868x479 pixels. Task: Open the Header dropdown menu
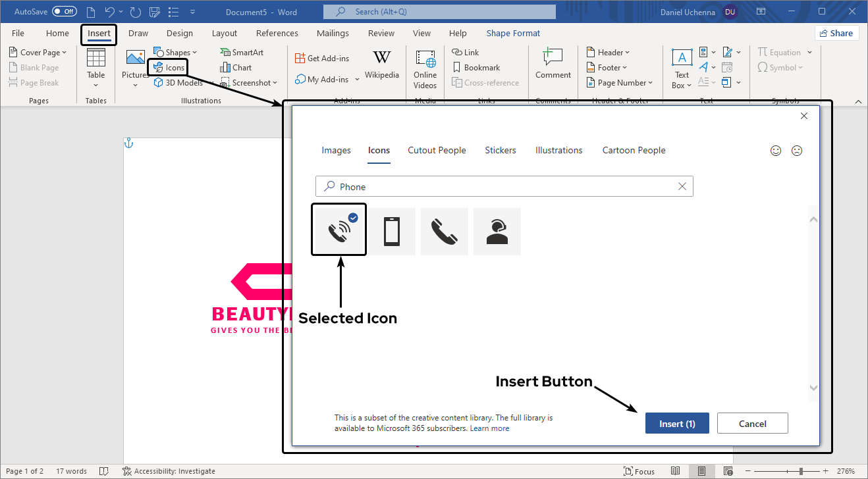608,53
